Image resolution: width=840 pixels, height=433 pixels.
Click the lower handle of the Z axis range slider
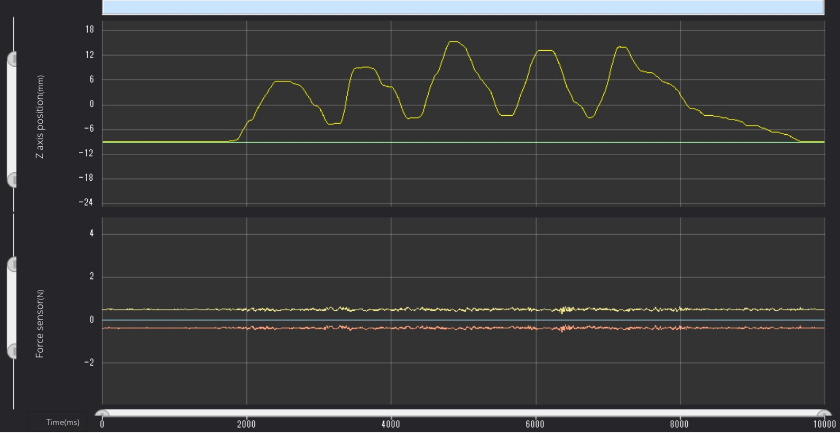[13, 179]
